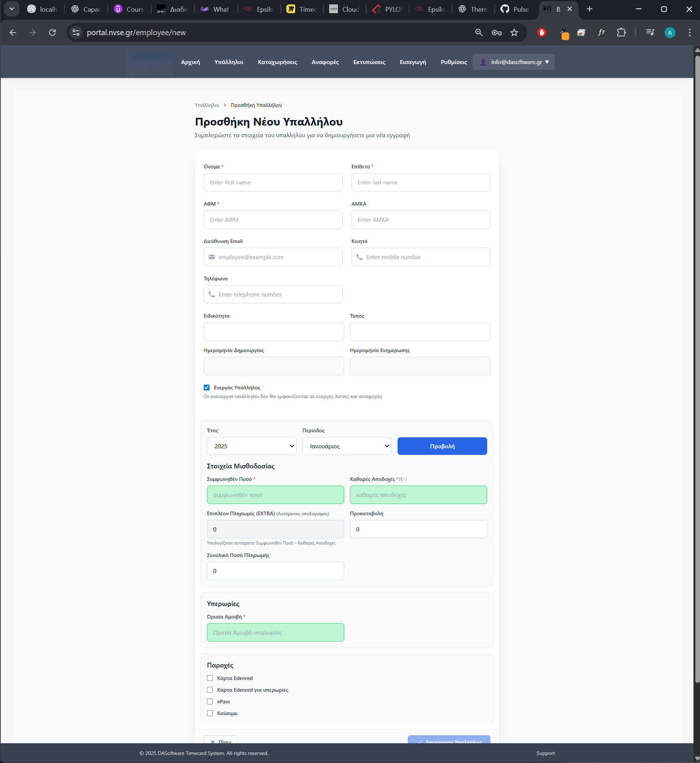Uncheck Ενεργός Υπάλληλος checkbox
Image resolution: width=700 pixels, height=763 pixels.
207,388
